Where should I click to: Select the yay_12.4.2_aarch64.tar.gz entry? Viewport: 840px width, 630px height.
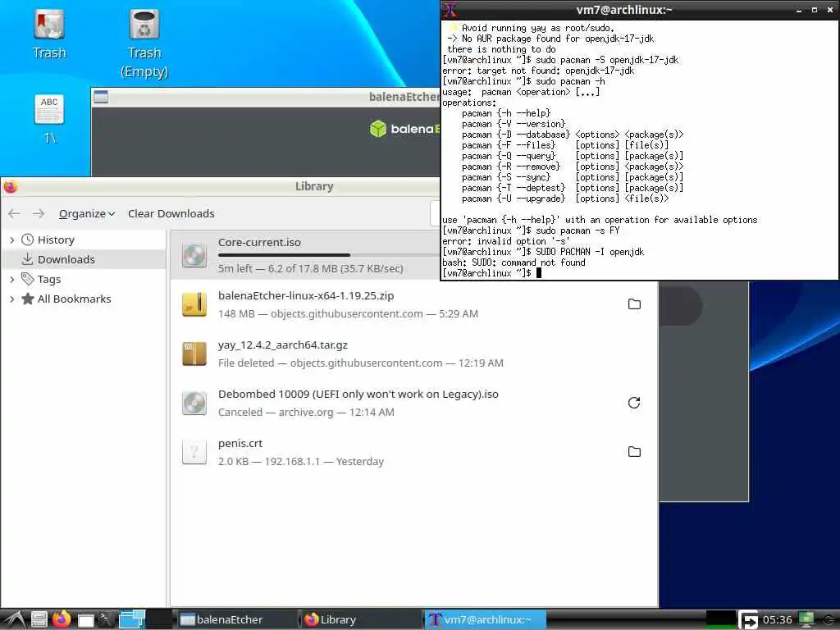[283, 345]
